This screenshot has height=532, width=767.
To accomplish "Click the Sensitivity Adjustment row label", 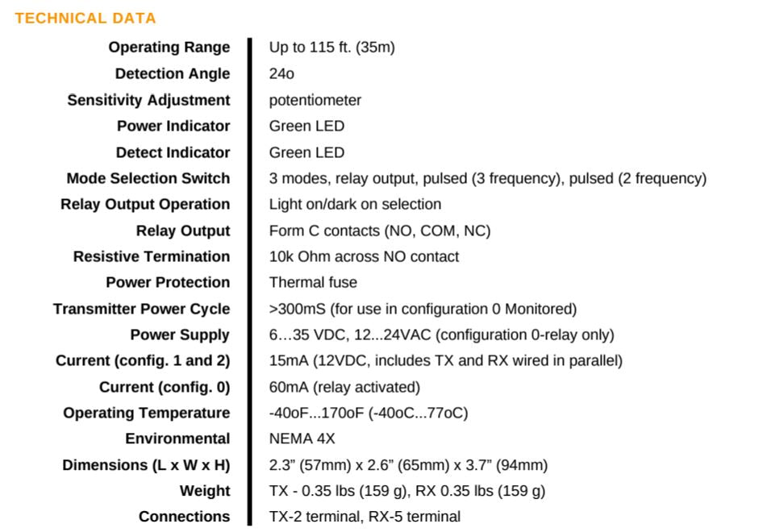I will [148, 100].
